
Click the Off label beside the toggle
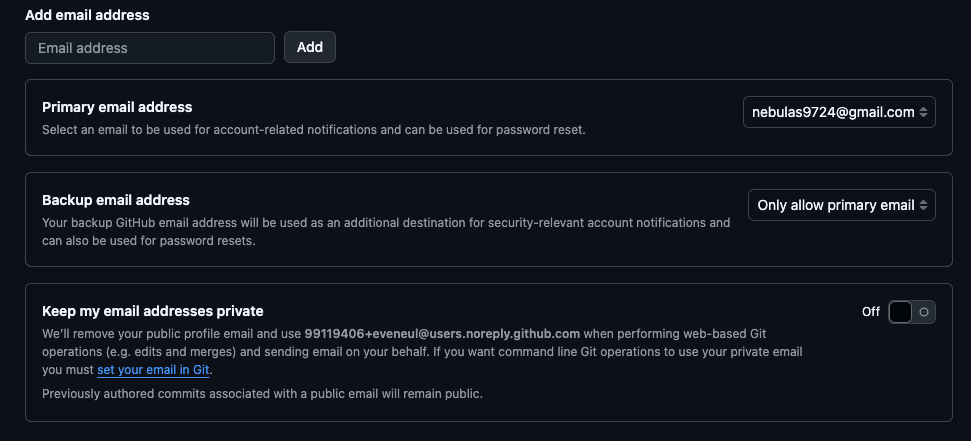tap(871, 312)
